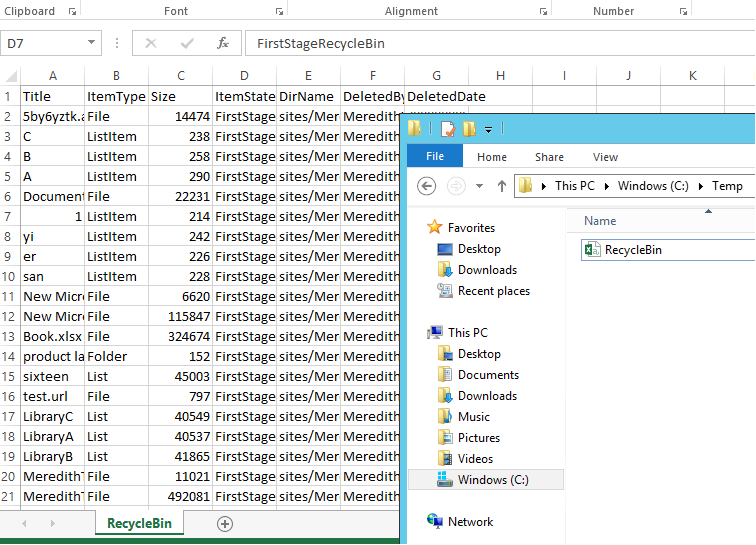Select all cells with corner triangle
756x545 pixels.
pyautogui.click(x=11, y=76)
